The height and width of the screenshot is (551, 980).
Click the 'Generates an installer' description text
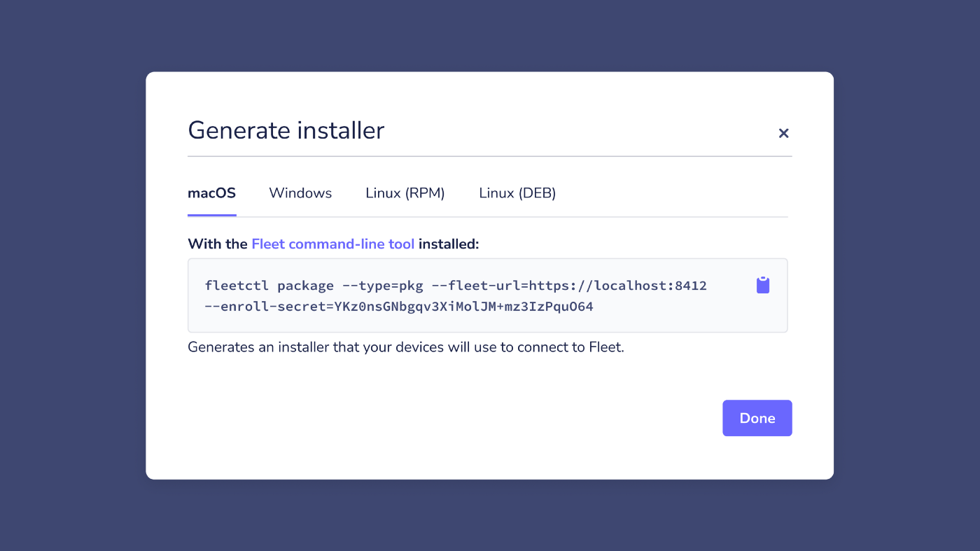click(406, 347)
